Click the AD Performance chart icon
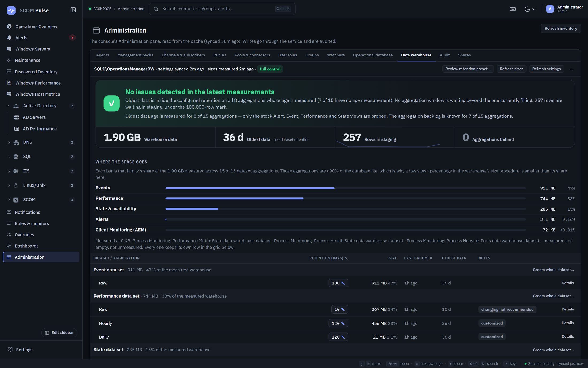This screenshot has height=368, width=588. (x=17, y=129)
